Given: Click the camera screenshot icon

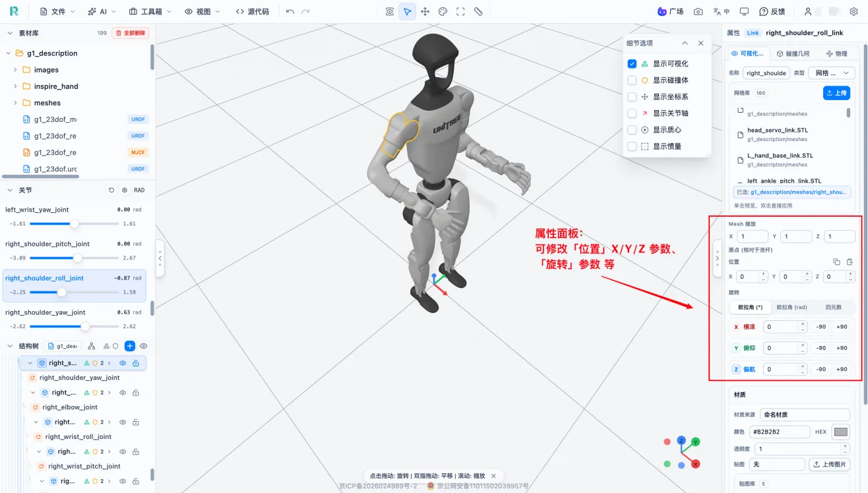Looking at the screenshot, I should 698,11.
